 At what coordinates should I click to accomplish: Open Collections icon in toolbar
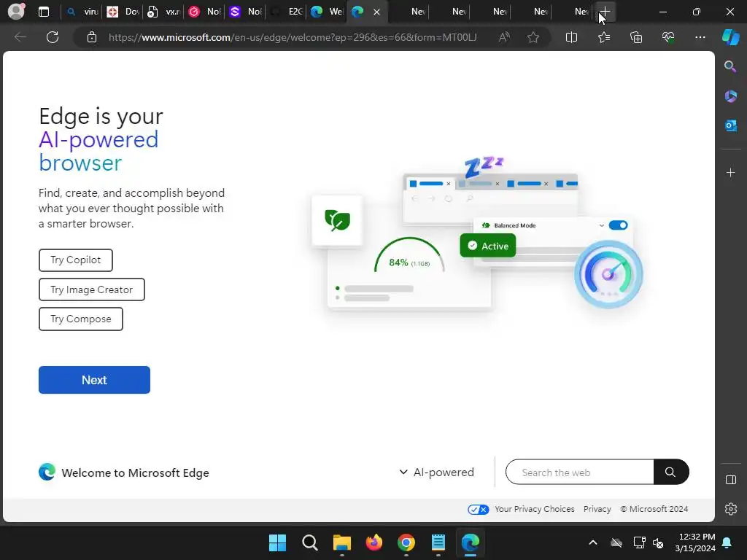[636, 37]
